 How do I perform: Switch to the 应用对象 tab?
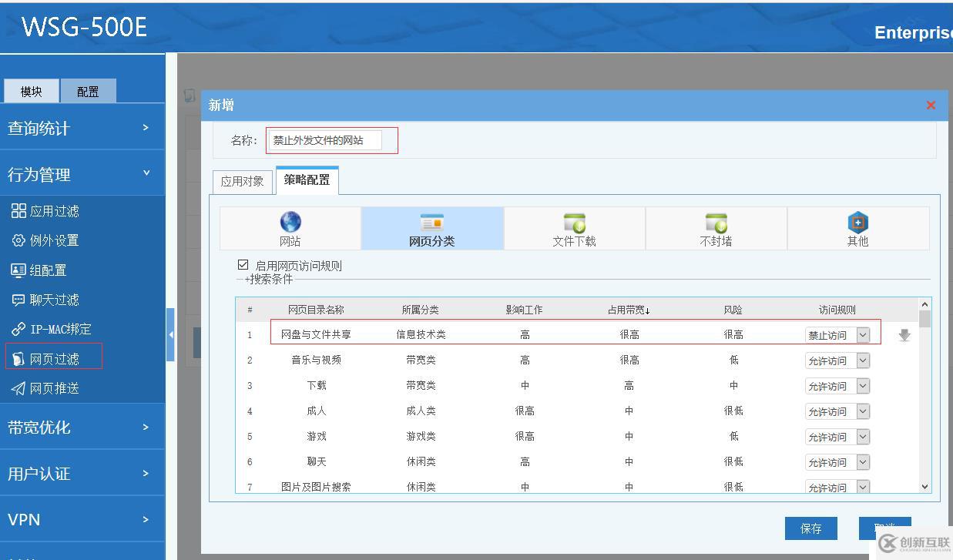(243, 181)
